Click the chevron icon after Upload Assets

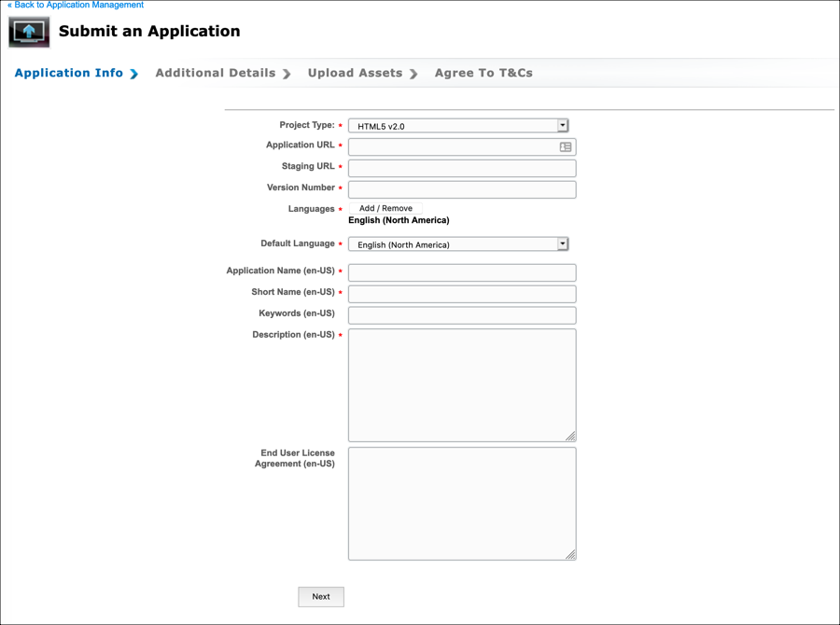click(413, 73)
